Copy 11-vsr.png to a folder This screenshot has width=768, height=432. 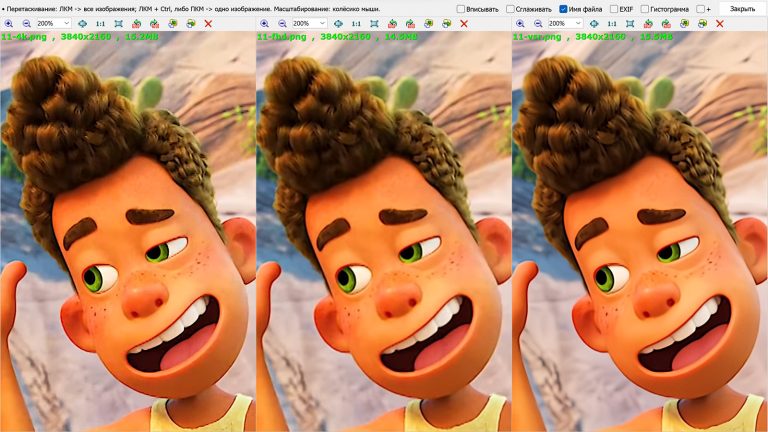point(702,24)
